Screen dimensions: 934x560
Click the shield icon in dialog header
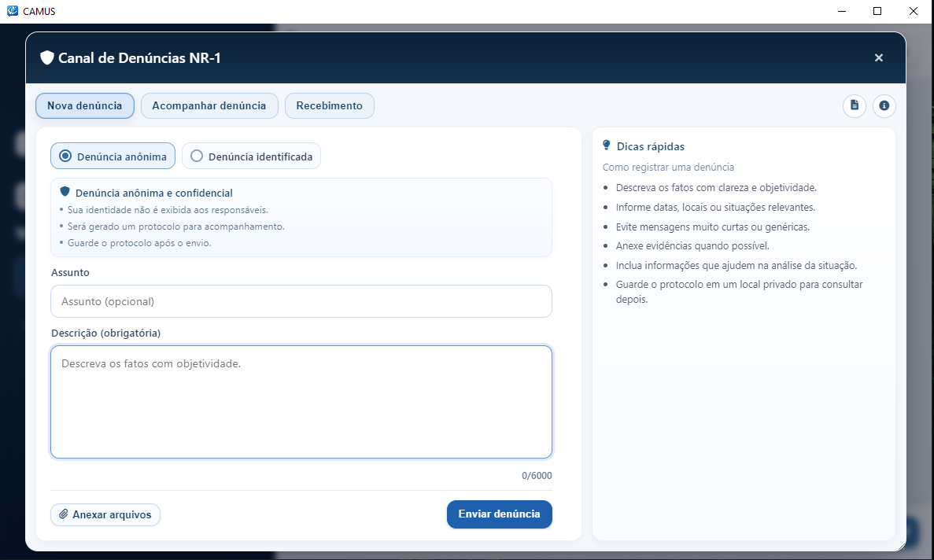[x=47, y=57]
